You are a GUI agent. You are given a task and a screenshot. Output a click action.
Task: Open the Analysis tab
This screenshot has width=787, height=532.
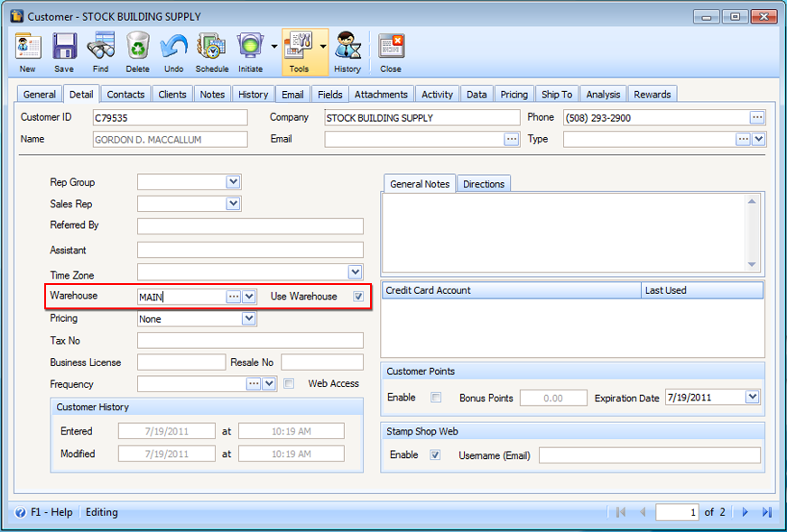(x=603, y=95)
